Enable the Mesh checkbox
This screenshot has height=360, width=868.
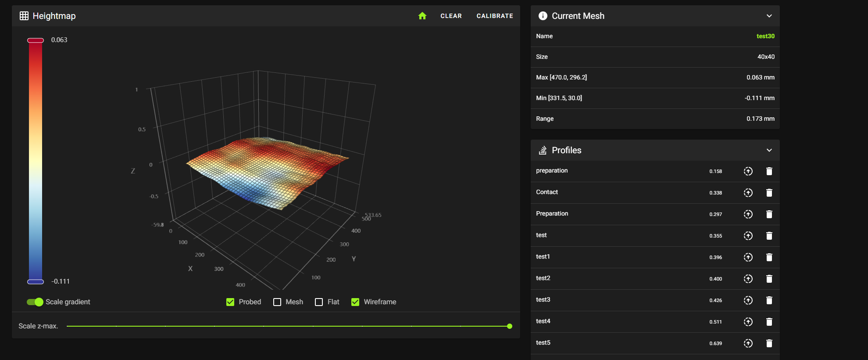point(277,302)
